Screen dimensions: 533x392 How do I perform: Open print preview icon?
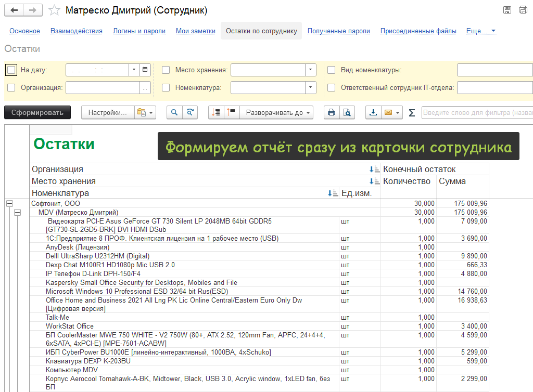tap(347, 112)
